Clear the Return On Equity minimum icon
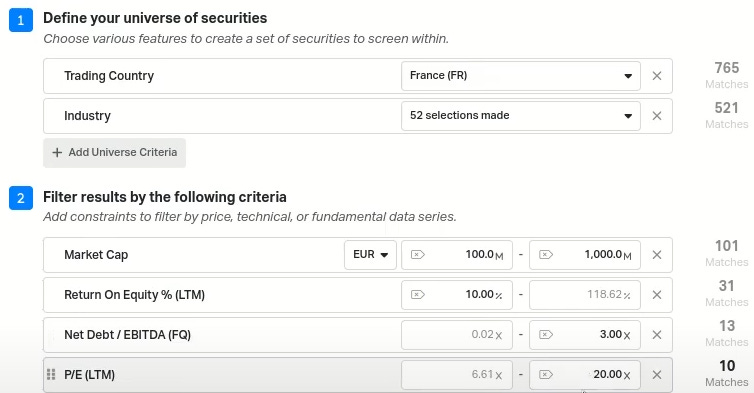Image resolution: width=754 pixels, height=393 pixels. pos(418,295)
